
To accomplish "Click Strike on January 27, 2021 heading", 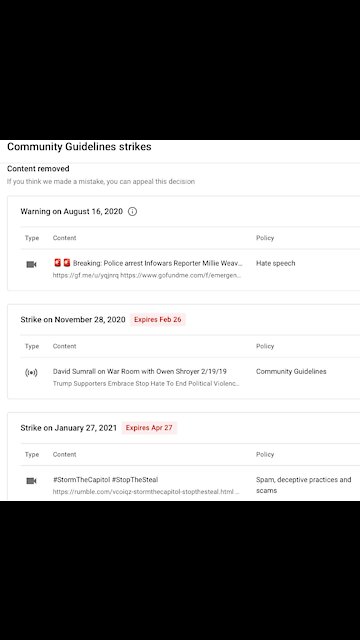I will click(x=69, y=428).
